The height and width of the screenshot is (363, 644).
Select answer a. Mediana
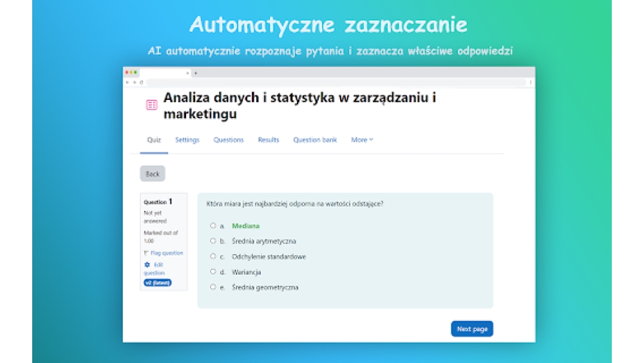[x=213, y=225]
